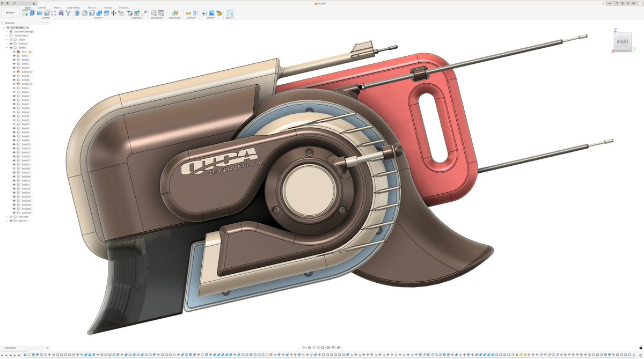The width and height of the screenshot is (644, 359).
Task: Click the Insert Decal icon
Action: [219, 13]
